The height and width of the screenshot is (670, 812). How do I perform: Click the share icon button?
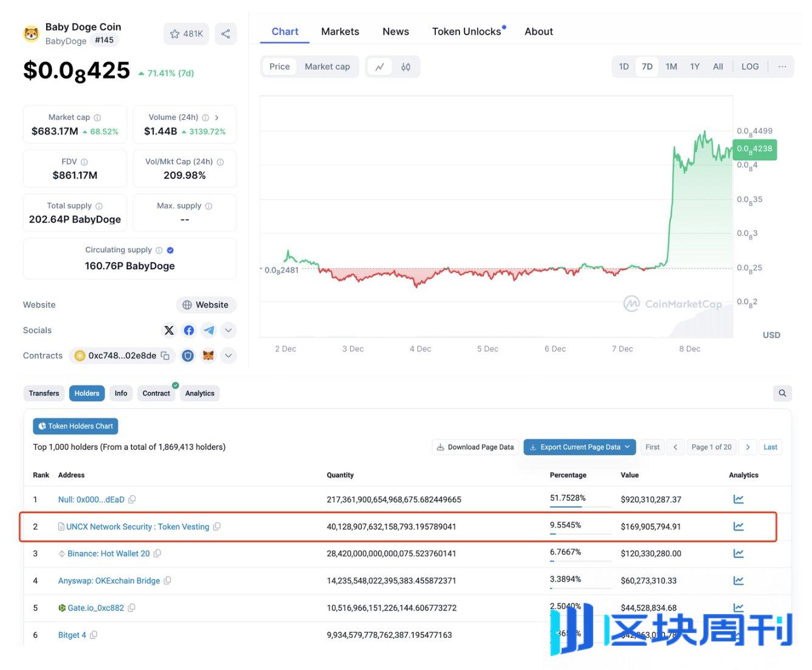pos(225,34)
